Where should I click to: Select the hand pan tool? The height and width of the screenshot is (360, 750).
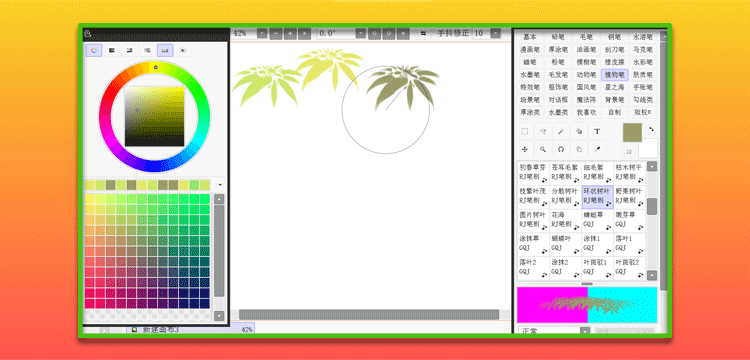pyautogui.click(x=579, y=149)
